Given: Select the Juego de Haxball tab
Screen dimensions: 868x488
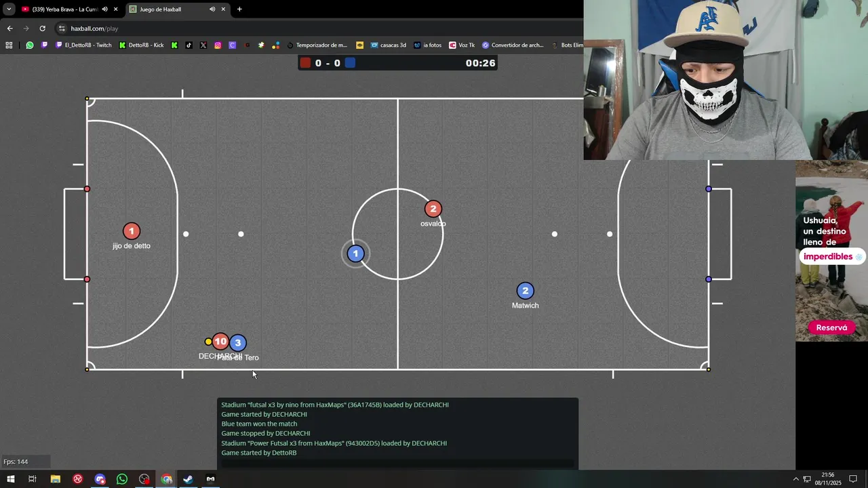Looking at the screenshot, I should point(178,9).
